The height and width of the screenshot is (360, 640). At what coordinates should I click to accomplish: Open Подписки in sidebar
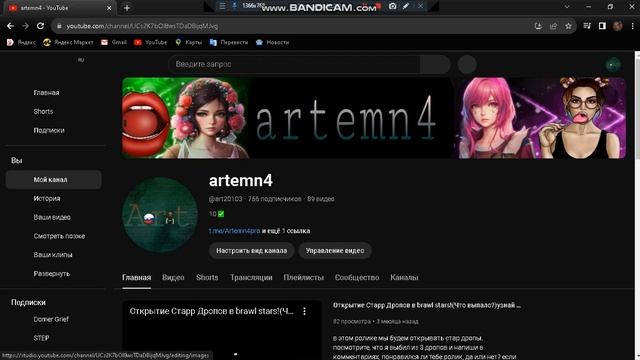click(x=49, y=130)
